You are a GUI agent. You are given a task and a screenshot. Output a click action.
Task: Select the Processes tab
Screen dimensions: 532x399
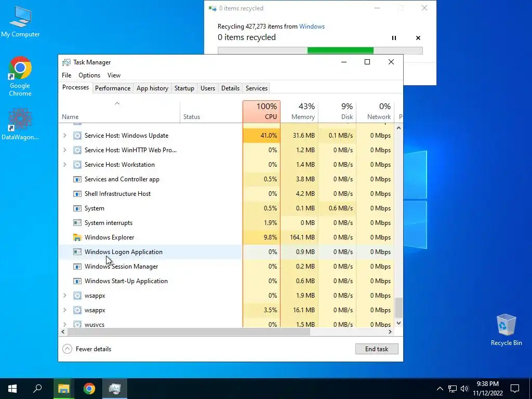[x=75, y=87]
